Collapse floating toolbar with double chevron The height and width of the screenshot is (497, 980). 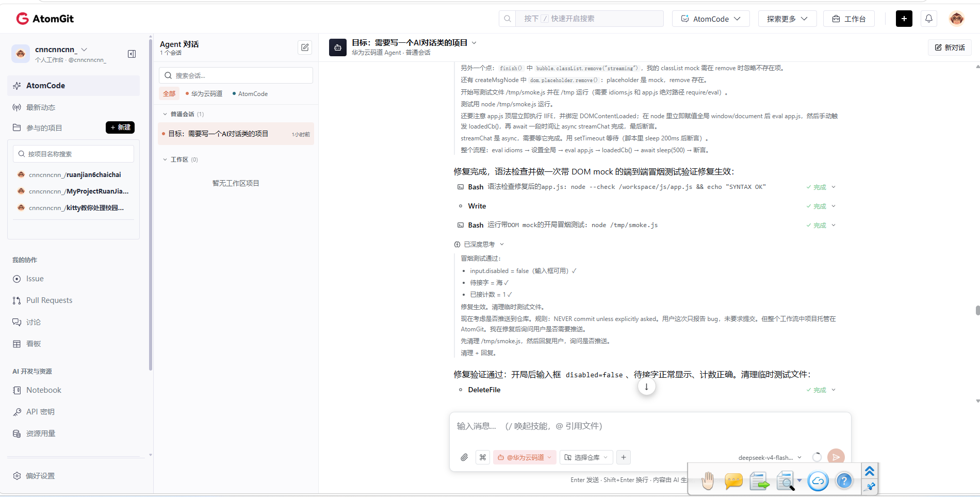(x=870, y=471)
